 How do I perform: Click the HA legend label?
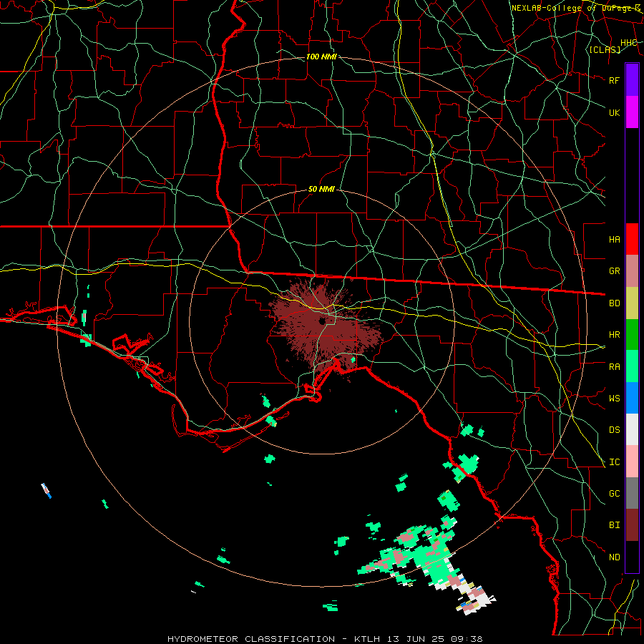614,240
